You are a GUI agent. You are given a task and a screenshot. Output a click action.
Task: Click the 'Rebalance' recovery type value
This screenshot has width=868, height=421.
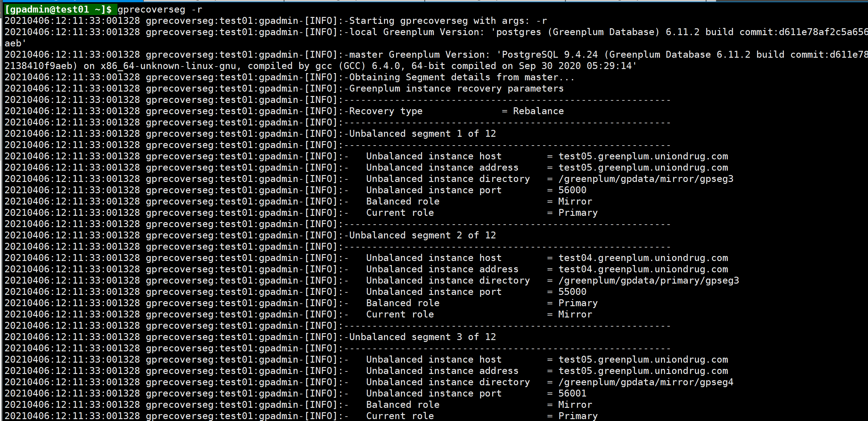click(x=539, y=111)
